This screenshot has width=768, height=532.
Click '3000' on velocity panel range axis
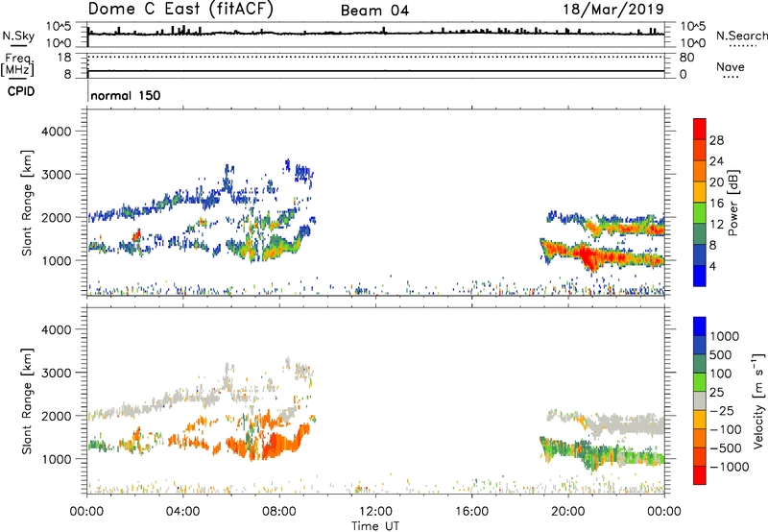click(x=57, y=373)
